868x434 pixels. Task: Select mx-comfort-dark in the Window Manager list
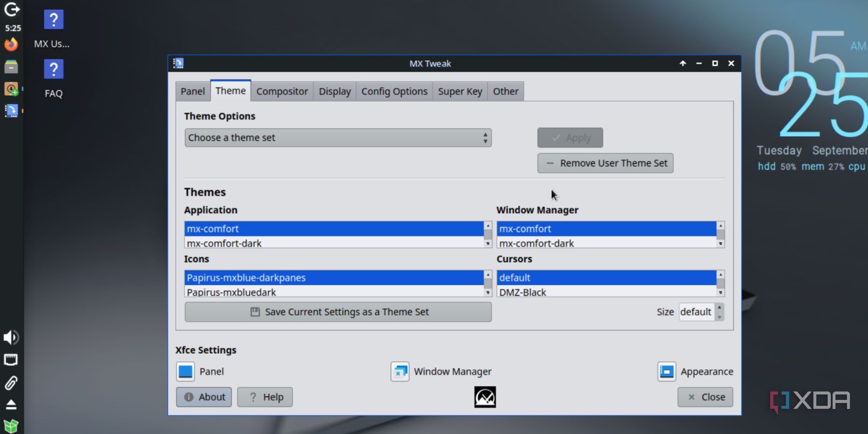tap(607, 242)
